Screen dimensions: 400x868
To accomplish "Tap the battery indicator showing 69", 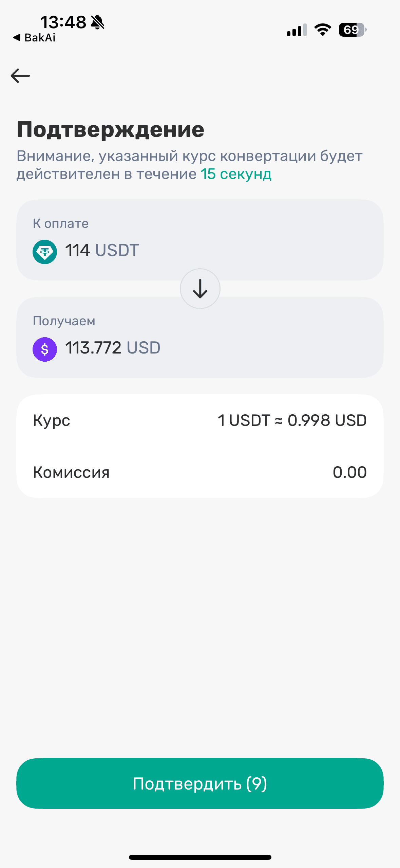I will [353, 30].
